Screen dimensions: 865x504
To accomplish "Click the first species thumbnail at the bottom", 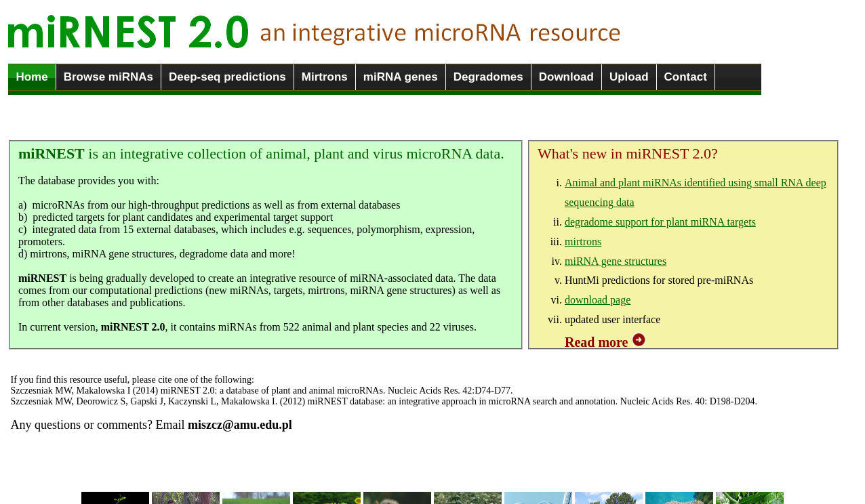I will pyautogui.click(x=115, y=498).
